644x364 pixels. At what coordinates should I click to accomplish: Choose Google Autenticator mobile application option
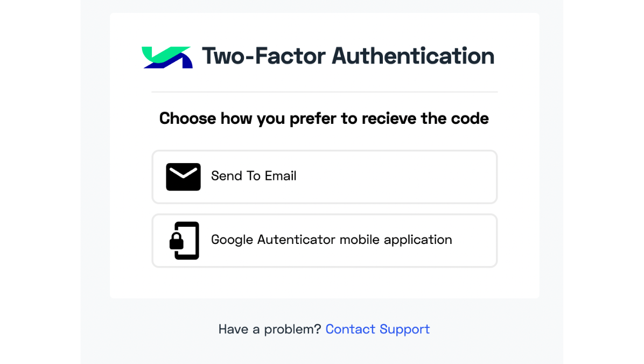point(325,240)
